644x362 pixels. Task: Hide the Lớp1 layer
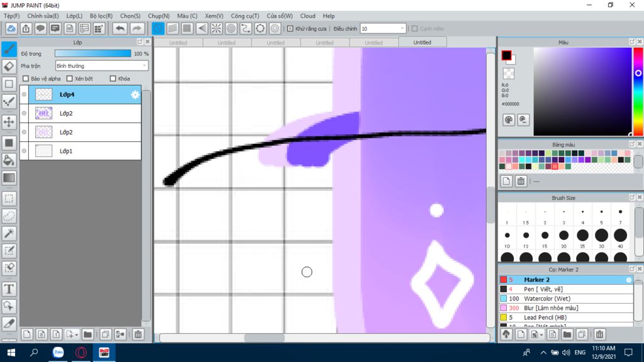[x=25, y=151]
